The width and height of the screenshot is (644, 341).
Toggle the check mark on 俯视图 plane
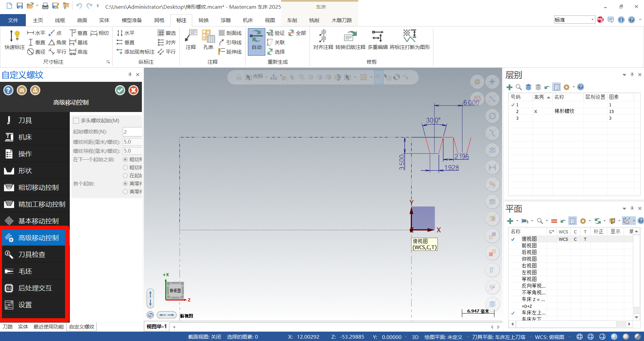tap(513, 239)
